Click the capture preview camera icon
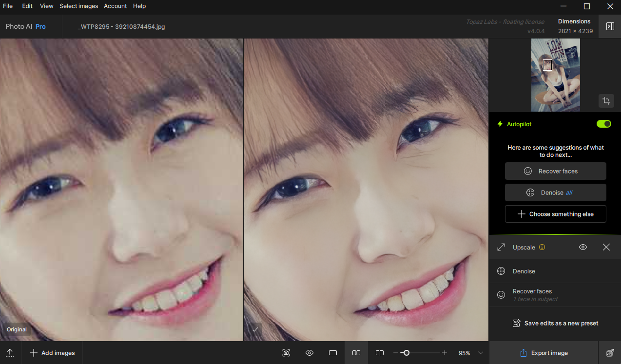Viewport: 621px width, 364px height. click(x=286, y=353)
